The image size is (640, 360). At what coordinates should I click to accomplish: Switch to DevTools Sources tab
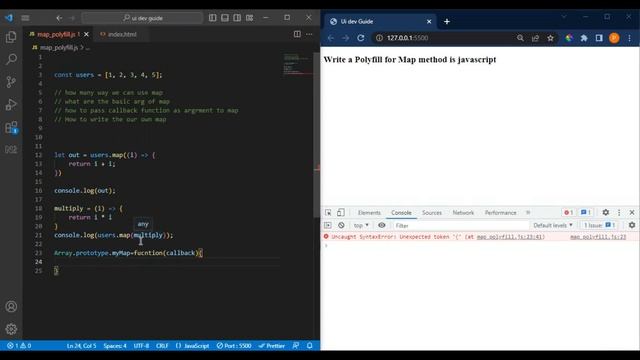pos(432,213)
